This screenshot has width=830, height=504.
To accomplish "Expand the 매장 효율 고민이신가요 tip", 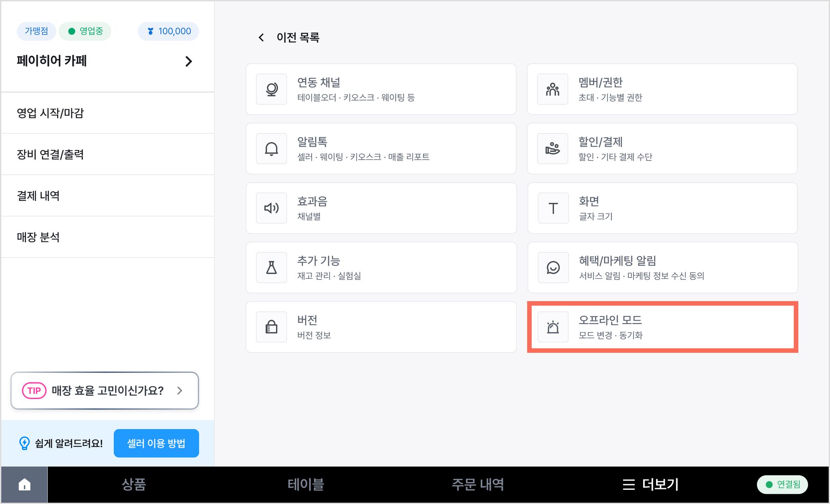I will click(105, 391).
